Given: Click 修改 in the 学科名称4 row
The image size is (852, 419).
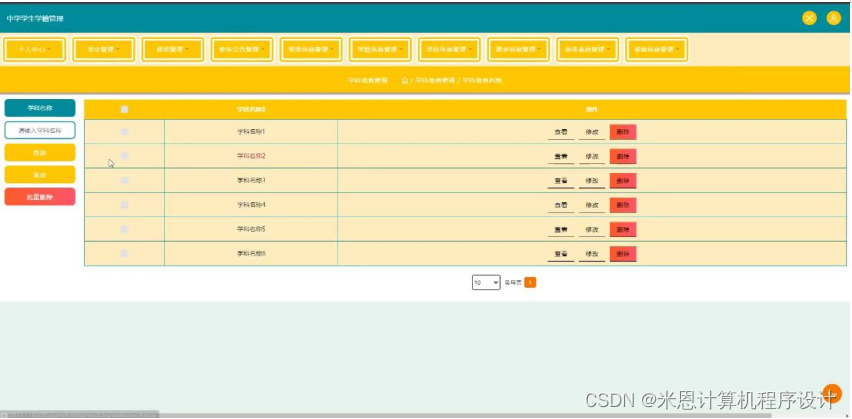Looking at the screenshot, I should pyautogui.click(x=592, y=205).
